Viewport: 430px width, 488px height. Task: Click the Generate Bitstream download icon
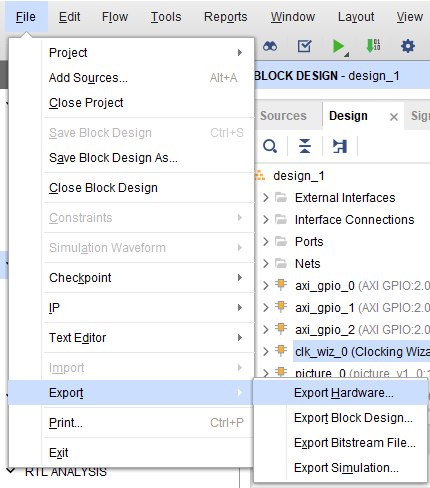[373, 46]
